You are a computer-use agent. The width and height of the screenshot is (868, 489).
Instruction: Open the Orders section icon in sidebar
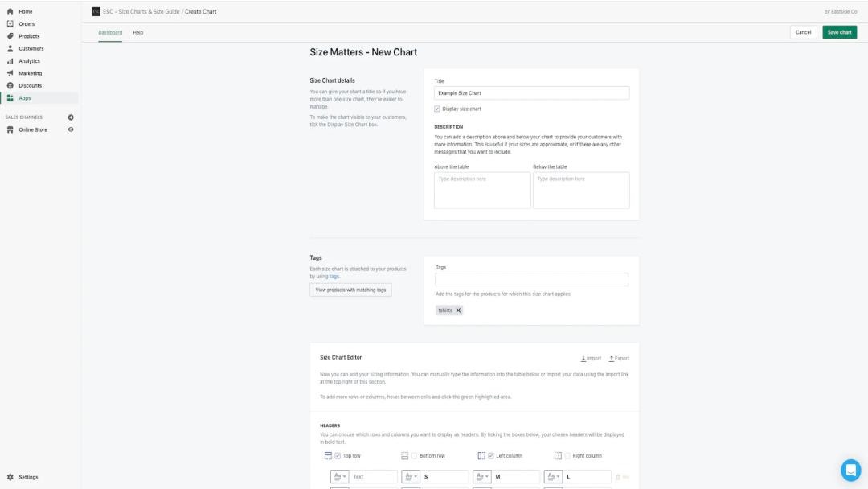10,24
